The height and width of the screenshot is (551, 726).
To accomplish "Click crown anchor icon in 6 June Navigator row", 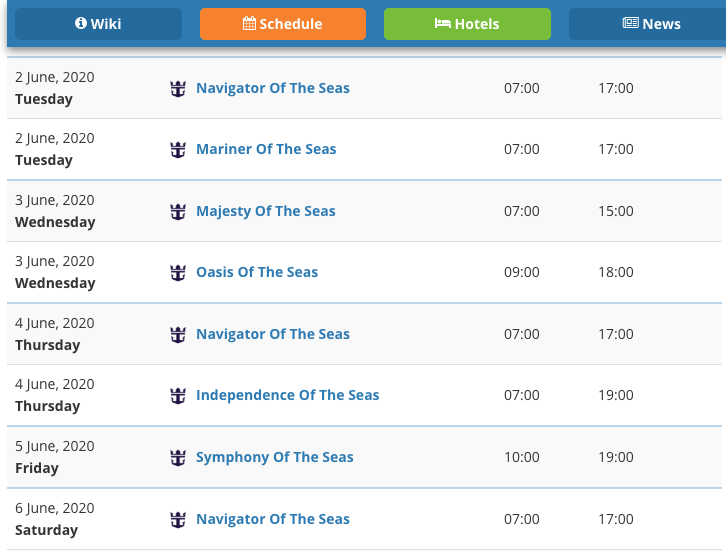I will point(178,520).
